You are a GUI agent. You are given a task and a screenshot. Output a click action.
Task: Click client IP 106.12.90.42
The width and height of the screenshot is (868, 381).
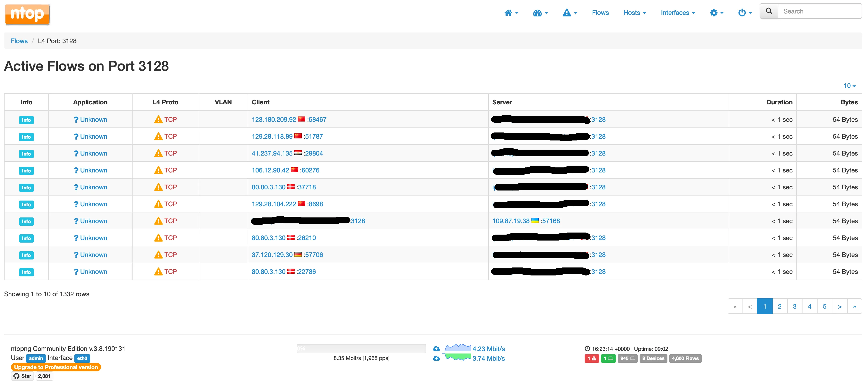(x=270, y=170)
